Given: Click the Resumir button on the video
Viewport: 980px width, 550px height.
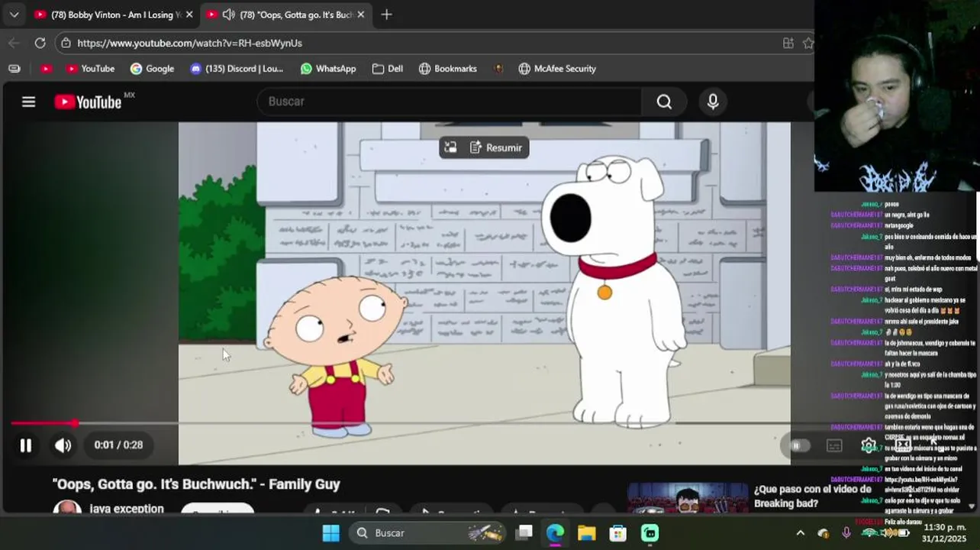Looking at the screenshot, I should tap(496, 147).
